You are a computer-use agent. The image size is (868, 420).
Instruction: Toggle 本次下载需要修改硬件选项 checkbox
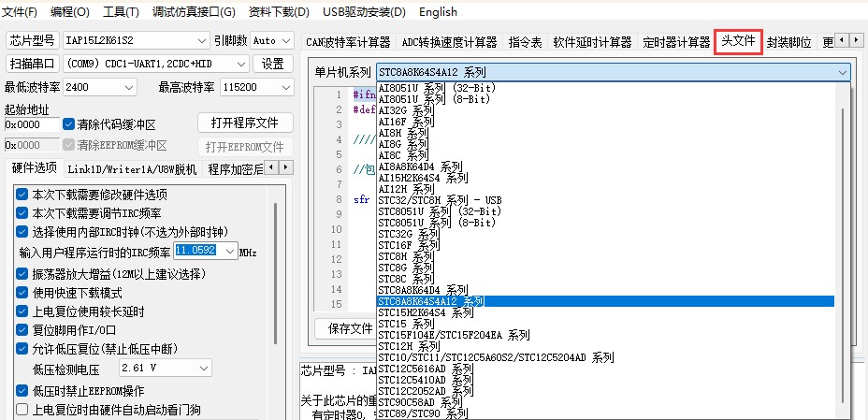[x=22, y=195]
